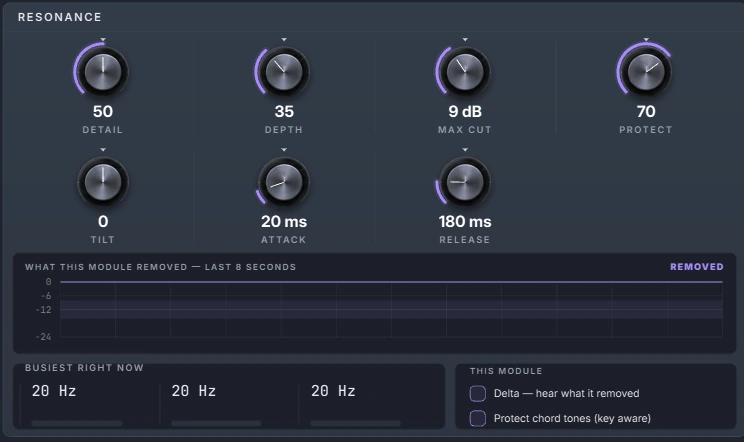Image resolution: width=744 pixels, height=442 pixels.
Task: Click the Max Cut knob
Action: pyautogui.click(x=465, y=72)
